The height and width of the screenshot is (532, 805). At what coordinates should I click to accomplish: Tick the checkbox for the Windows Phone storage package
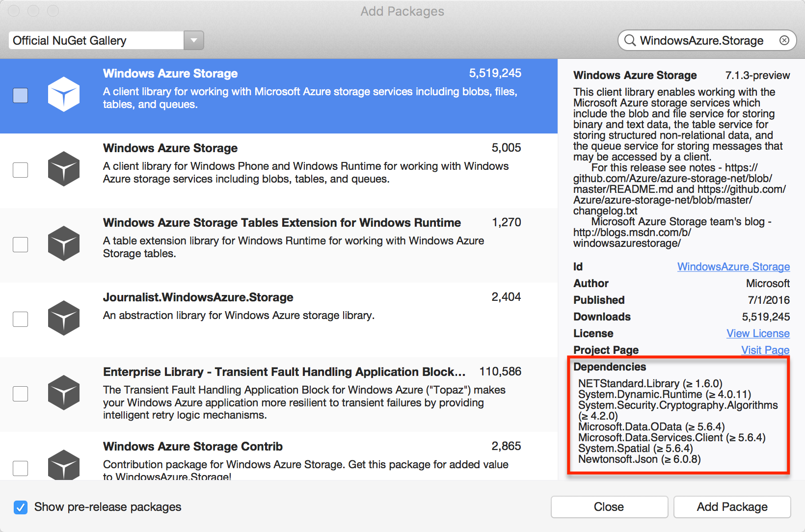(x=20, y=170)
